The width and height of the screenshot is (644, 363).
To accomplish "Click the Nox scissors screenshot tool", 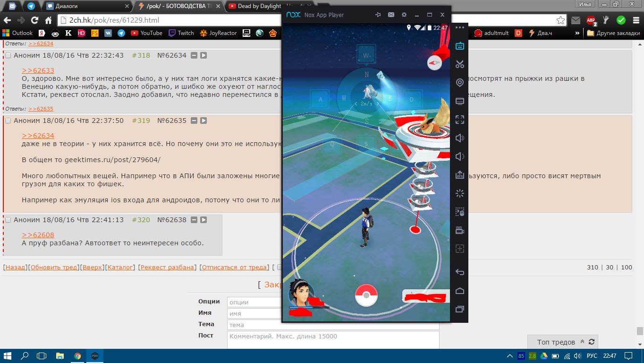I will coord(460,64).
